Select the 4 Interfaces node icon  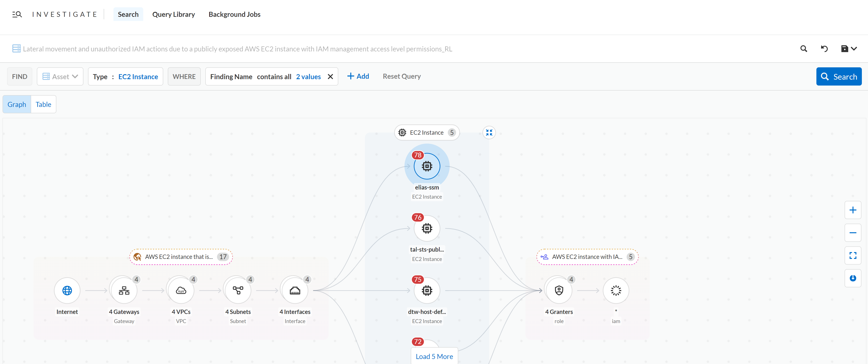pyautogui.click(x=295, y=290)
